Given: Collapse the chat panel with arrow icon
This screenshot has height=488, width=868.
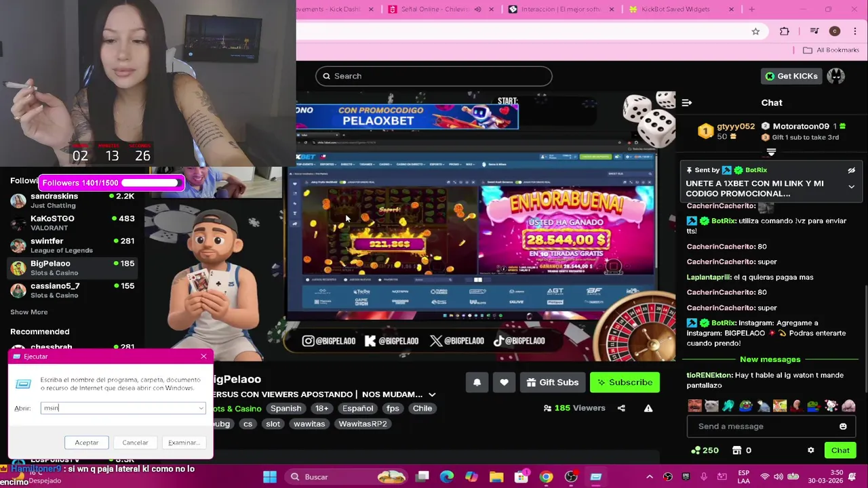Looking at the screenshot, I should coord(687,103).
